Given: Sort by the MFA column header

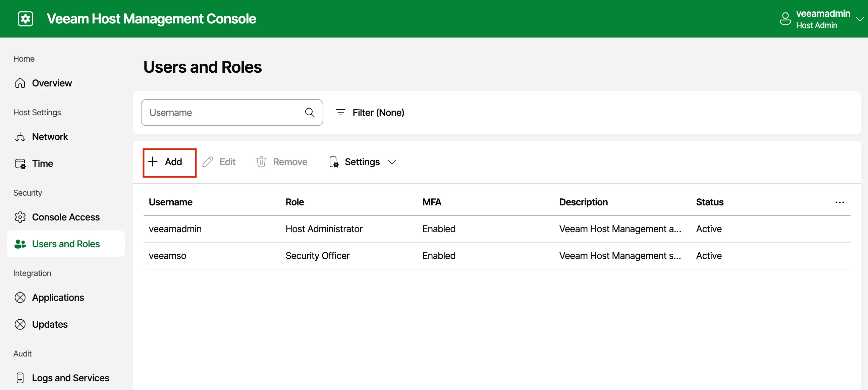Looking at the screenshot, I should pyautogui.click(x=432, y=202).
